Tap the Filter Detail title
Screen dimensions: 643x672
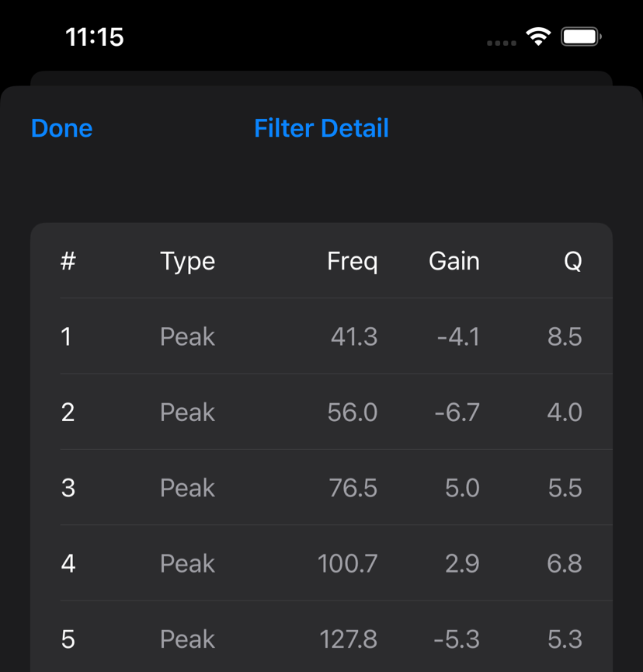(321, 128)
